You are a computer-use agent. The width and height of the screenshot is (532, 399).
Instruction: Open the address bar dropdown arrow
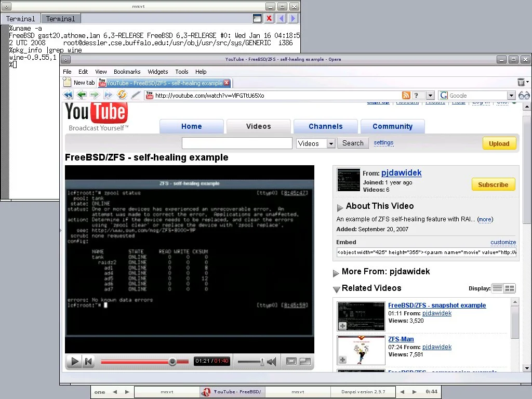(x=430, y=96)
